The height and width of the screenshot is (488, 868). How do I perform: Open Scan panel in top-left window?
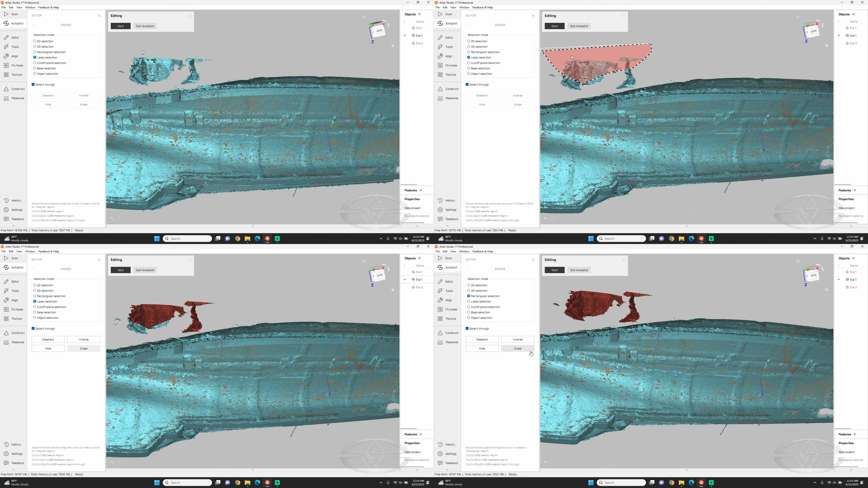(11, 14)
